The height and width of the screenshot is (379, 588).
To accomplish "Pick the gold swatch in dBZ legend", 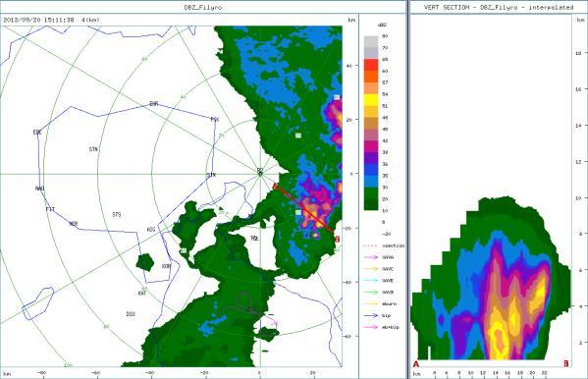I will (x=371, y=111).
